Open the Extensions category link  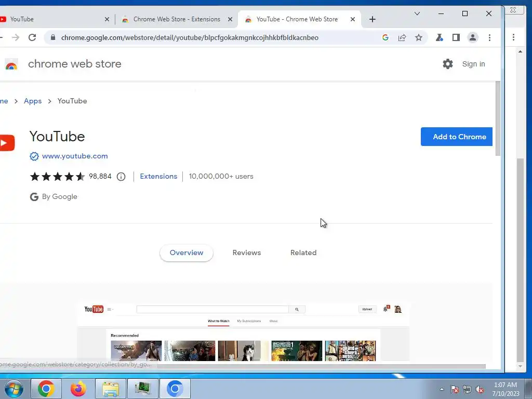[x=158, y=177]
